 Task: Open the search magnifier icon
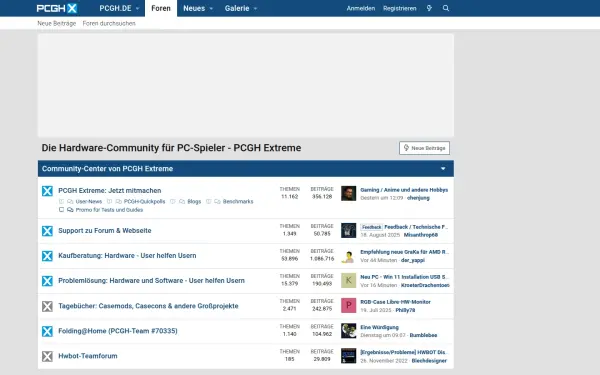tap(446, 8)
